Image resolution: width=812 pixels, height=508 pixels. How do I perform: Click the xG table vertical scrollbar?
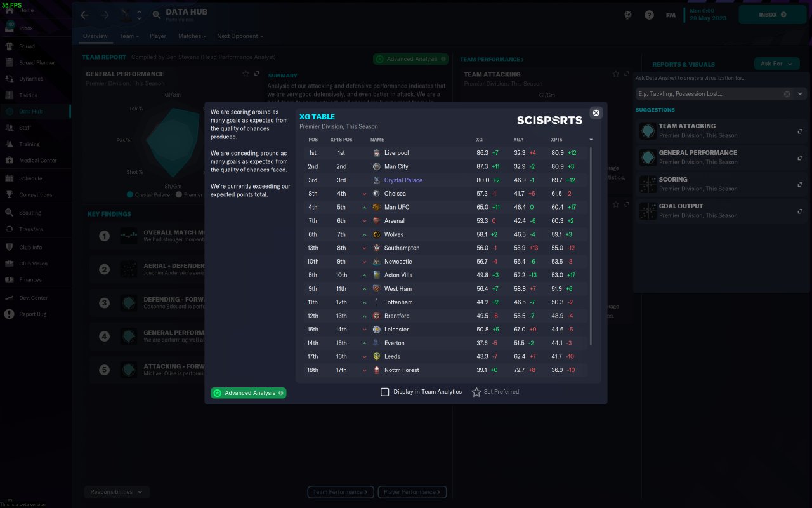click(x=591, y=246)
